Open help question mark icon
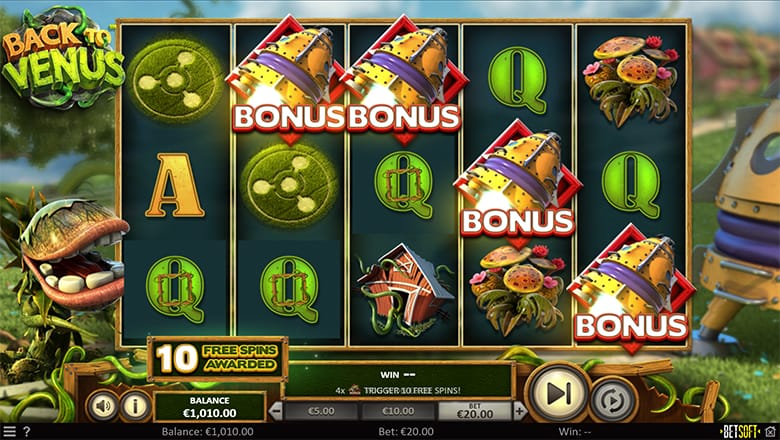Image resolution: width=780 pixels, height=440 pixels. pyautogui.click(x=27, y=432)
